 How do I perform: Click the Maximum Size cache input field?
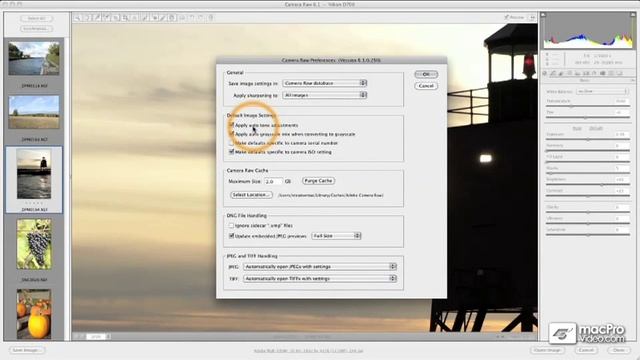click(273, 181)
